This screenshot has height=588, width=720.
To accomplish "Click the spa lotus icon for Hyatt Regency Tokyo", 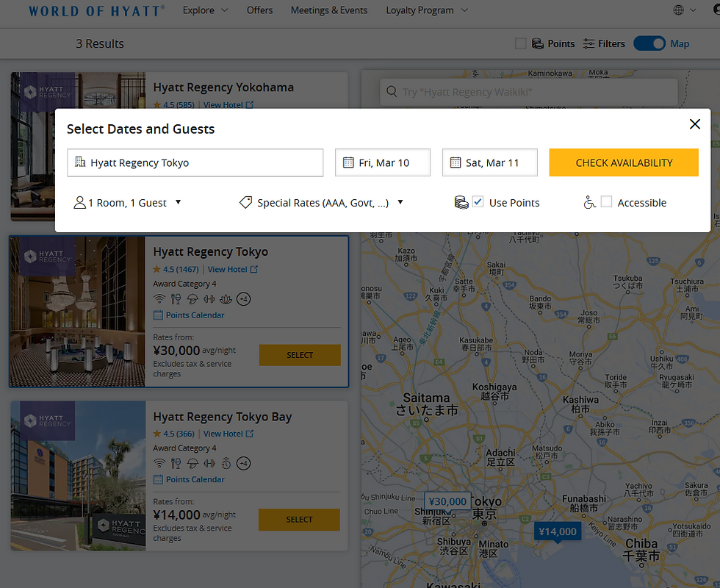I will (226, 299).
